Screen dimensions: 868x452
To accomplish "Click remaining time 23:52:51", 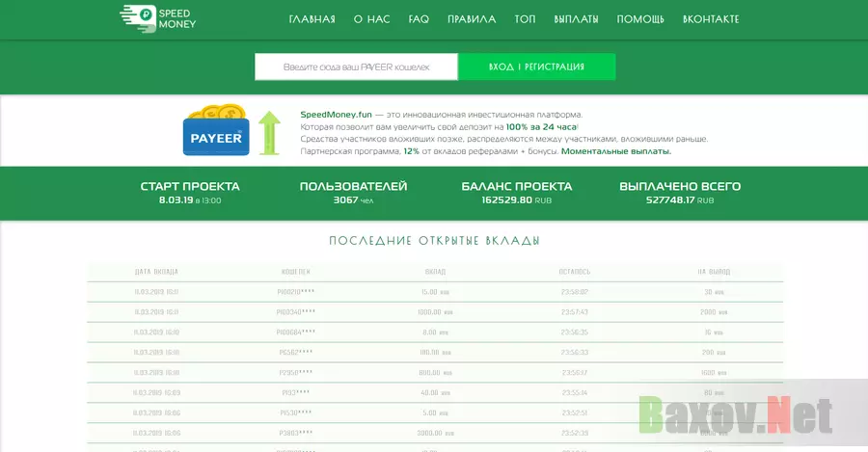I will [575, 412].
